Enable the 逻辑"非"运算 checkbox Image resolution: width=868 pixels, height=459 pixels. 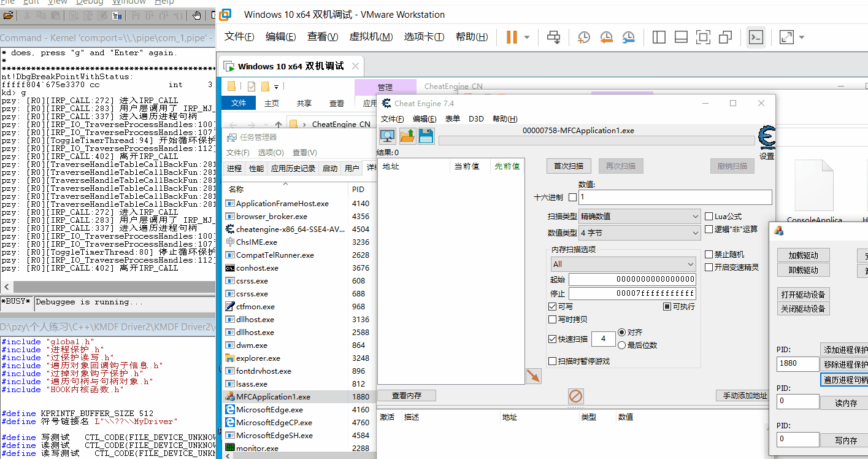tap(709, 229)
